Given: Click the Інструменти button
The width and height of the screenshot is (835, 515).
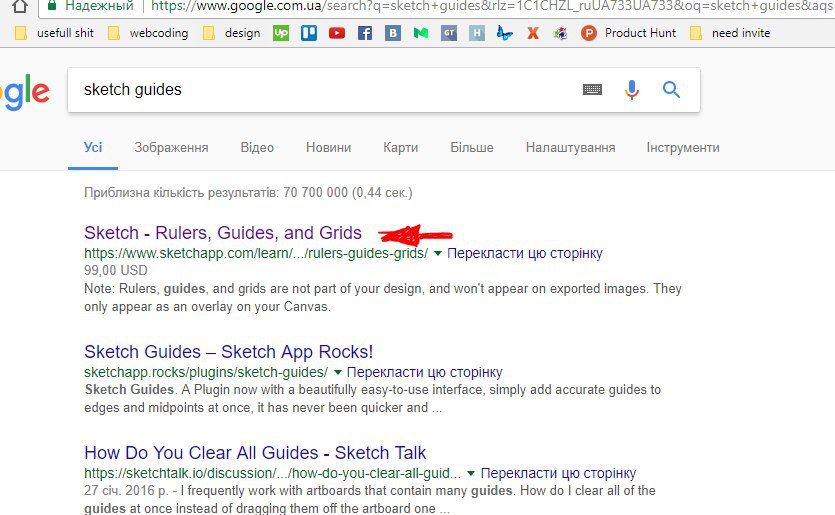Looking at the screenshot, I should click(683, 148).
